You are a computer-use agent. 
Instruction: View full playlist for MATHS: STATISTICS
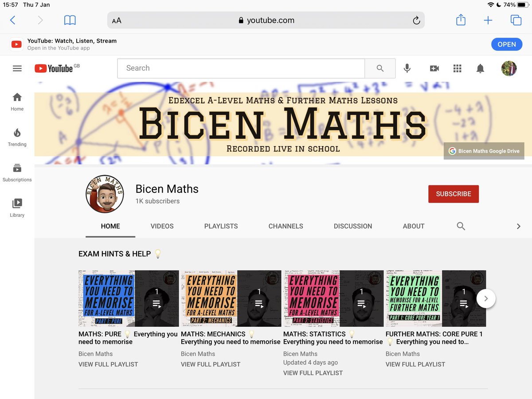click(x=313, y=373)
